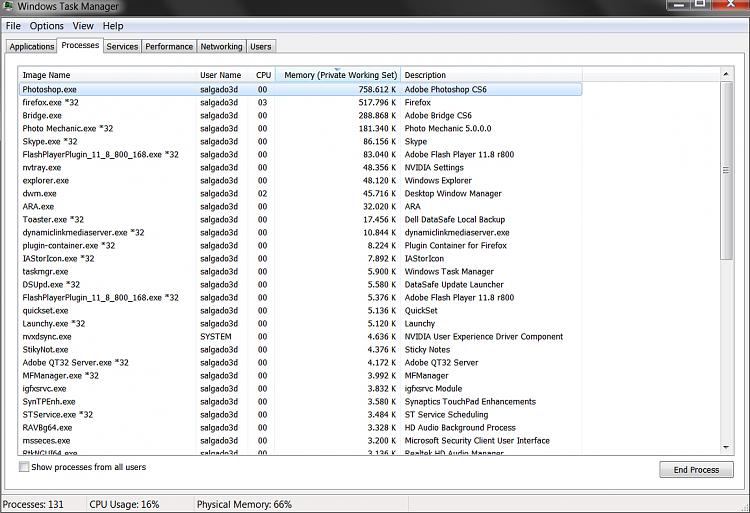Sort by Description column header
The width and height of the screenshot is (750, 513).
point(492,75)
